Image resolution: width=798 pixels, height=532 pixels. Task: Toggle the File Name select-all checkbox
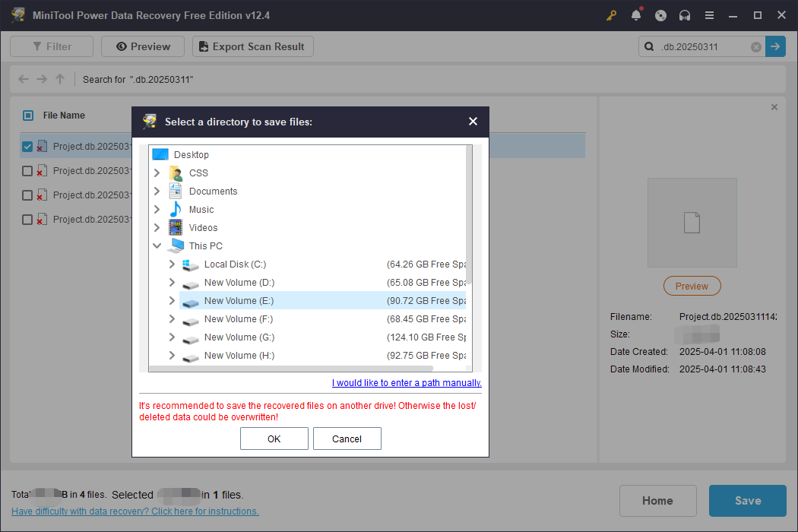coord(28,116)
